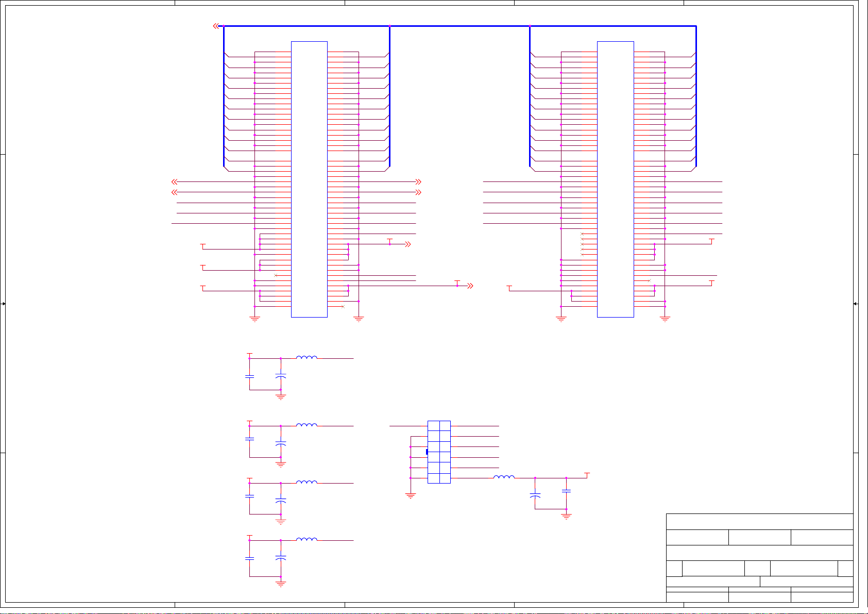Screen dimensions: 868x614
Task: Pick the ground symbol of the bottommost filter circuit
Action: 281,584
